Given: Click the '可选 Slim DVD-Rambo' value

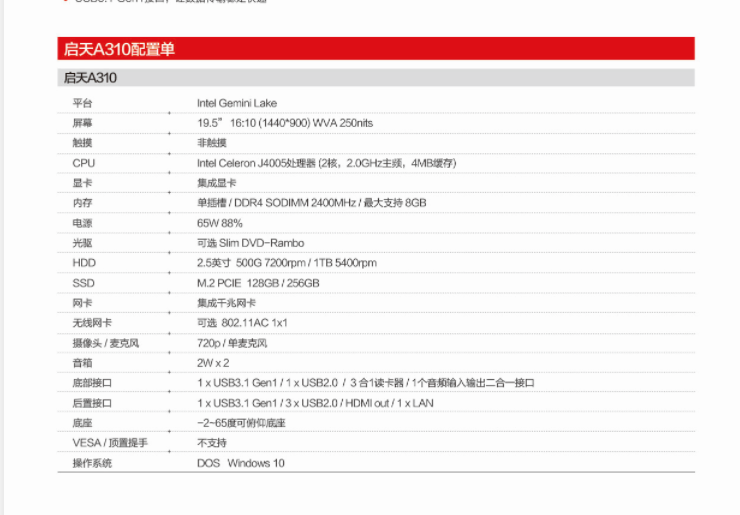Looking at the screenshot, I should (251, 243).
